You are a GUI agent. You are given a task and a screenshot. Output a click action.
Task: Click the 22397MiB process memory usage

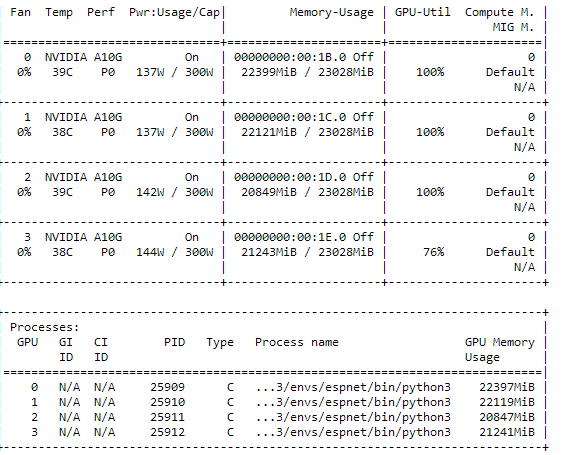tap(507, 387)
